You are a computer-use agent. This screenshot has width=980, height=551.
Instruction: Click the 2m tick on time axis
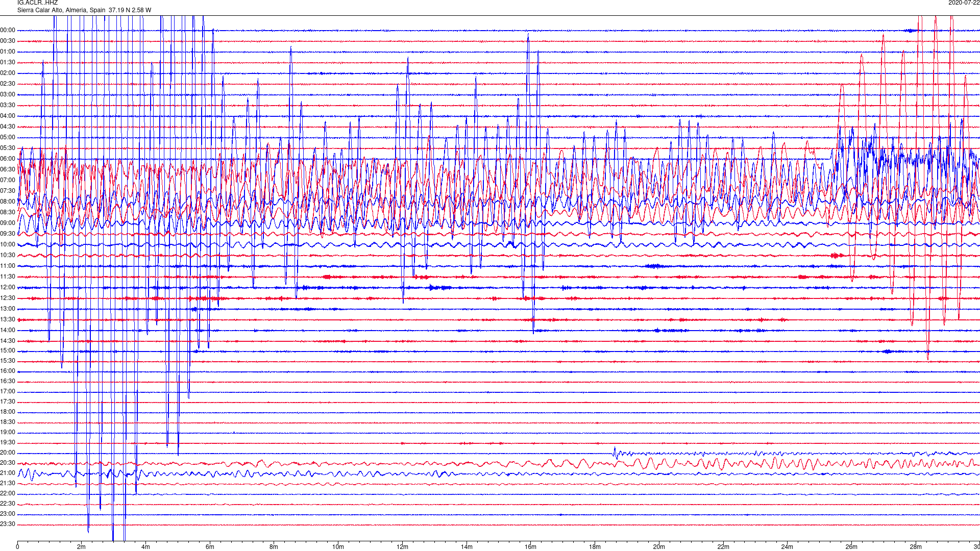click(x=82, y=547)
